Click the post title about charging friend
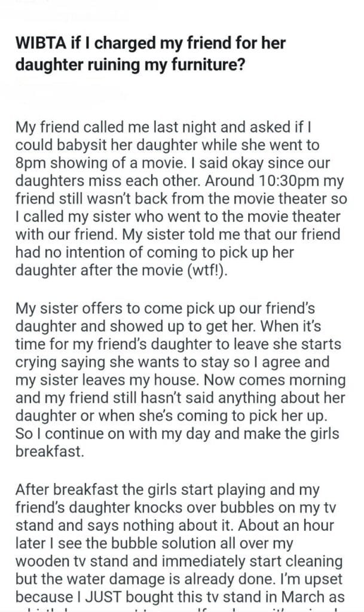Image resolution: width=364 pixels, height=612 pixels. [x=149, y=53]
